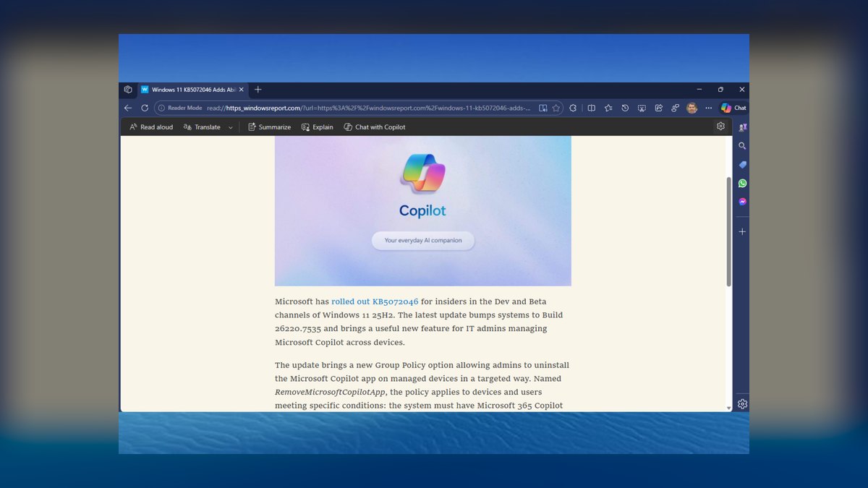Click the Copilot banner image
Screen dimensions: 868x488
click(423, 211)
